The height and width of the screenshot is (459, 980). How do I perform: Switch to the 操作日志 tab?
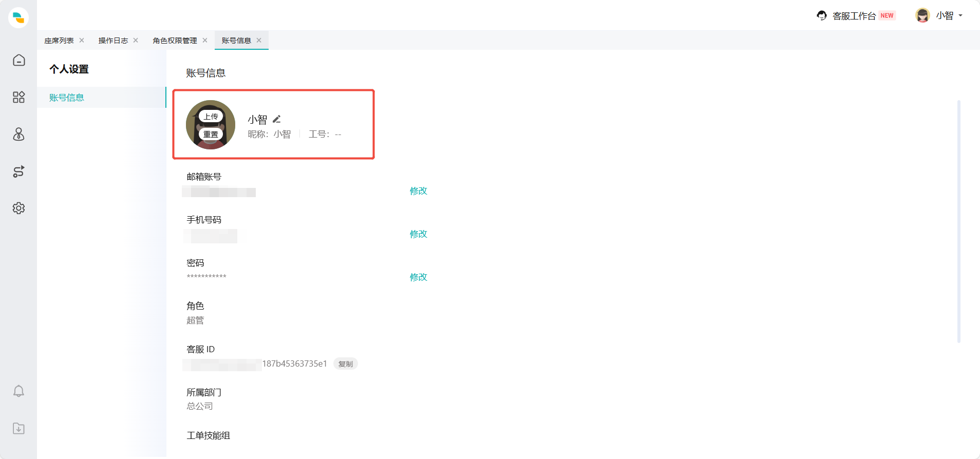113,41
